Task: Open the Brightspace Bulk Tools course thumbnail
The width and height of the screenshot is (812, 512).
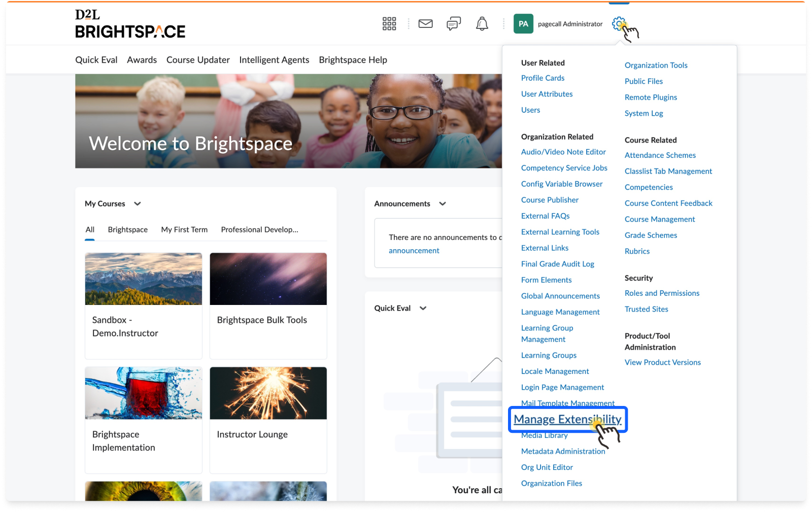Action: 268,279
